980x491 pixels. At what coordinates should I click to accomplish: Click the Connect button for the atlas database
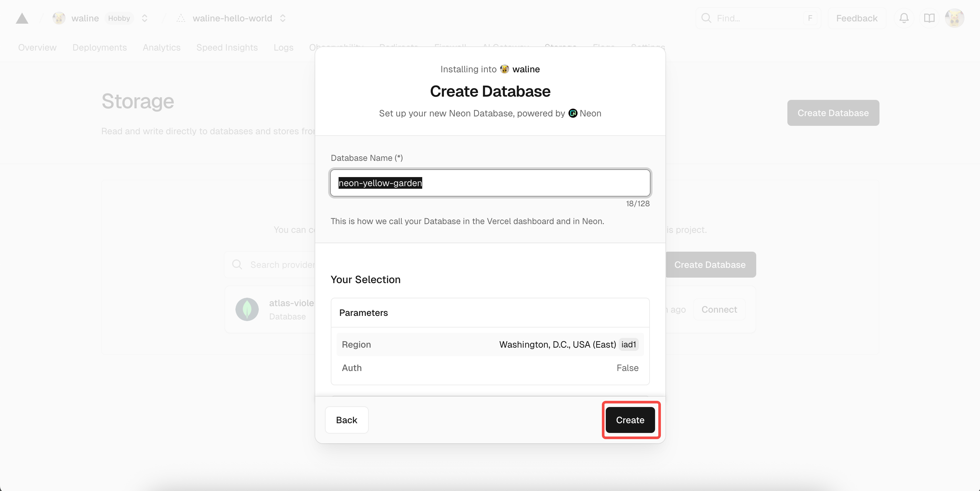pos(719,310)
